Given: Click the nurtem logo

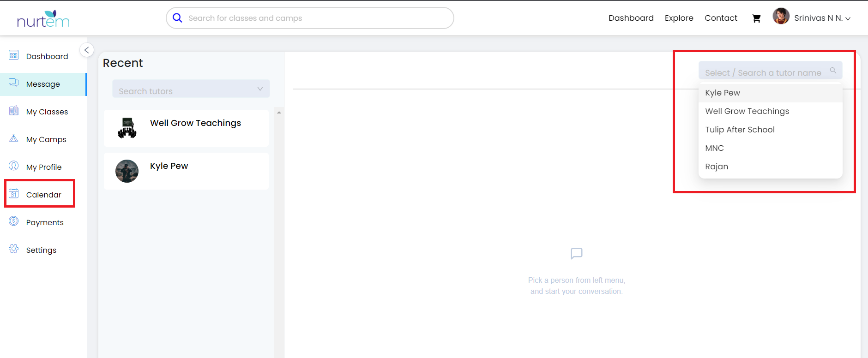Looking at the screenshot, I should [x=43, y=19].
